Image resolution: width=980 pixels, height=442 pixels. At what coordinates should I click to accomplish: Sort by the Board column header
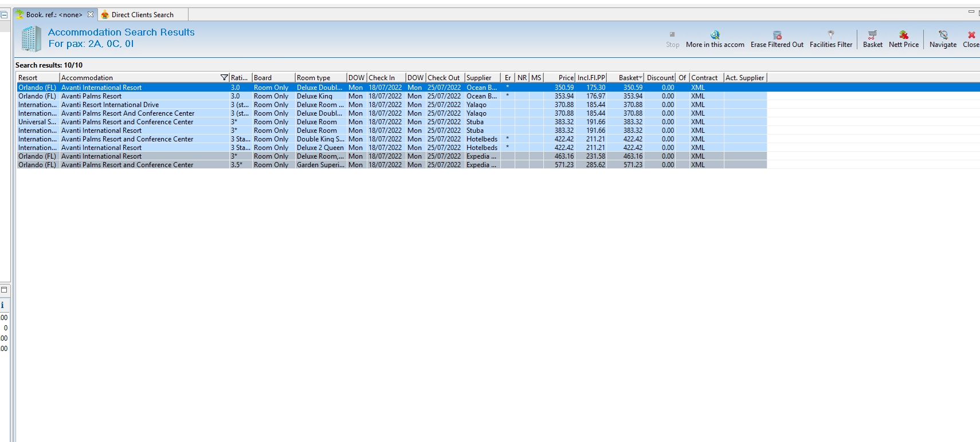point(273,78)
